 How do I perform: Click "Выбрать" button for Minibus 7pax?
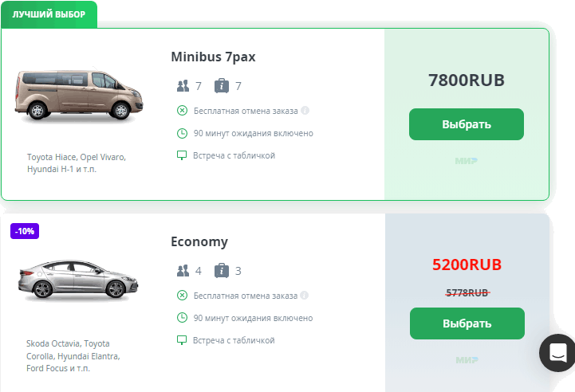click(x=467, y=124)
